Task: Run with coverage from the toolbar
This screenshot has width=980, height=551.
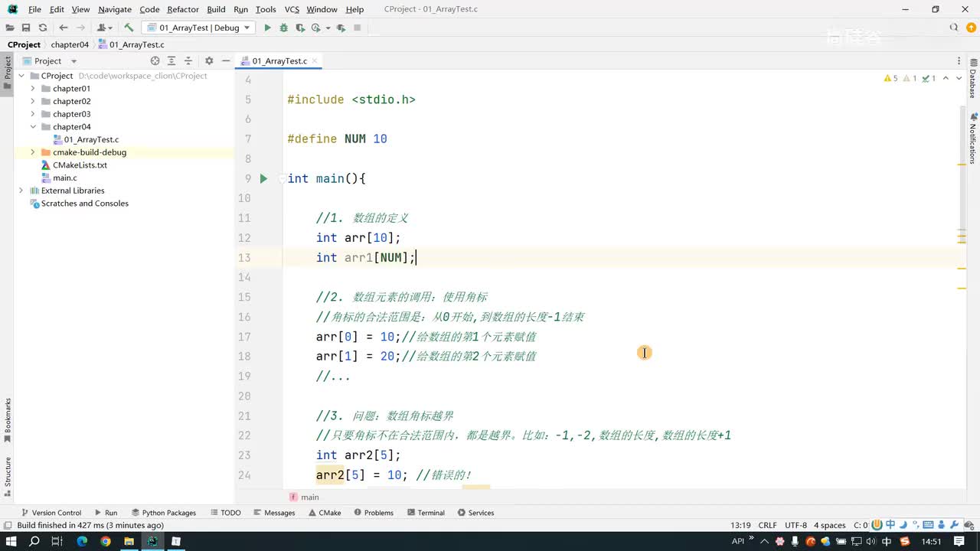Action: [x=300, y=28]
